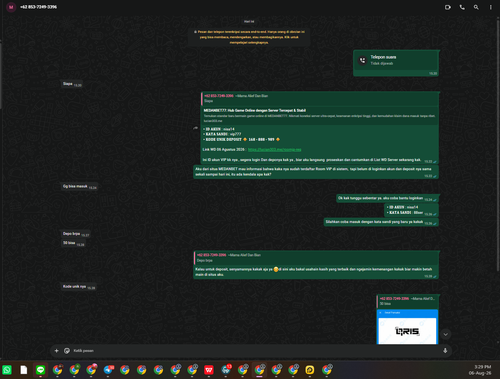This screenshot has height=379, width=500.
Task: Select the "Gg bisa masuk" message
Action: 80,187
